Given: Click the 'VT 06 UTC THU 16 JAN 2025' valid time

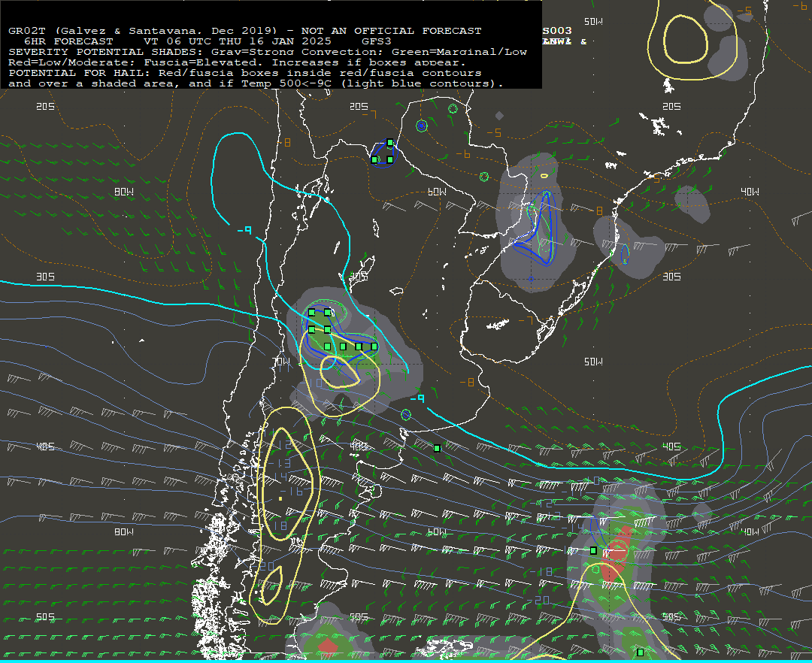Looking at the screenshot, I should tap(237, 41).
